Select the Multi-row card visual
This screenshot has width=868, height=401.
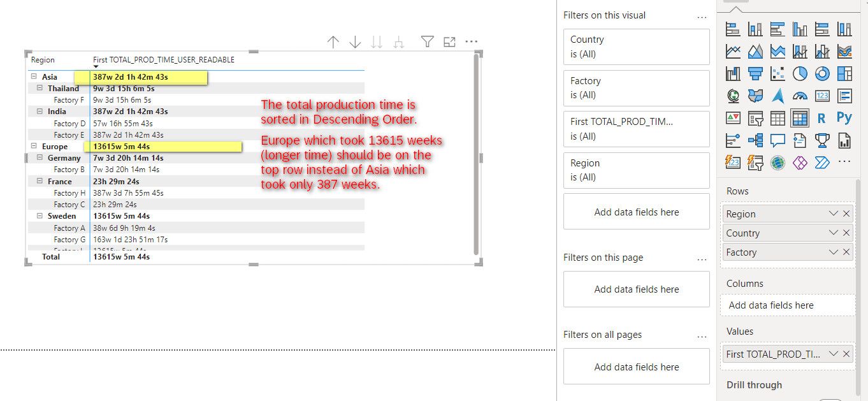click(x=844, y=96)
